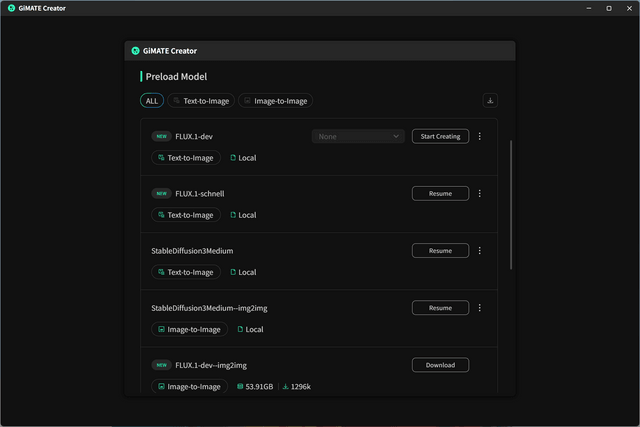640x427 pixels.
Task: Click the NEW badge beside FLUX.1-schnell
Action: [x=162, y=193]
